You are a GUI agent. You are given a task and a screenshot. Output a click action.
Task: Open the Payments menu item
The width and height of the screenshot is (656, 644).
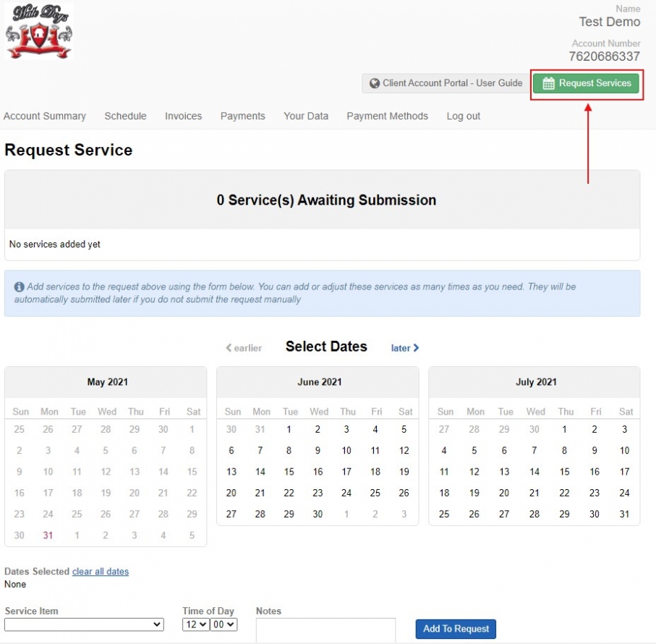(x=242, y=116)
